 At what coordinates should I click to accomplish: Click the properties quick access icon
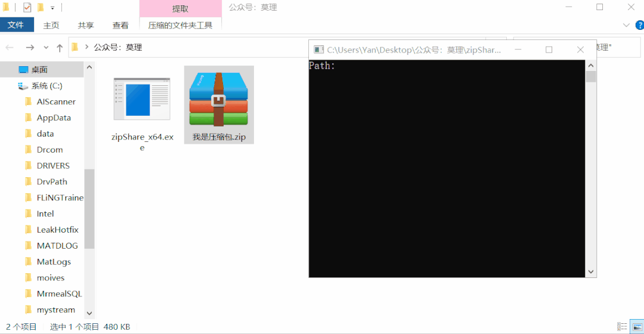coord(27,7)
